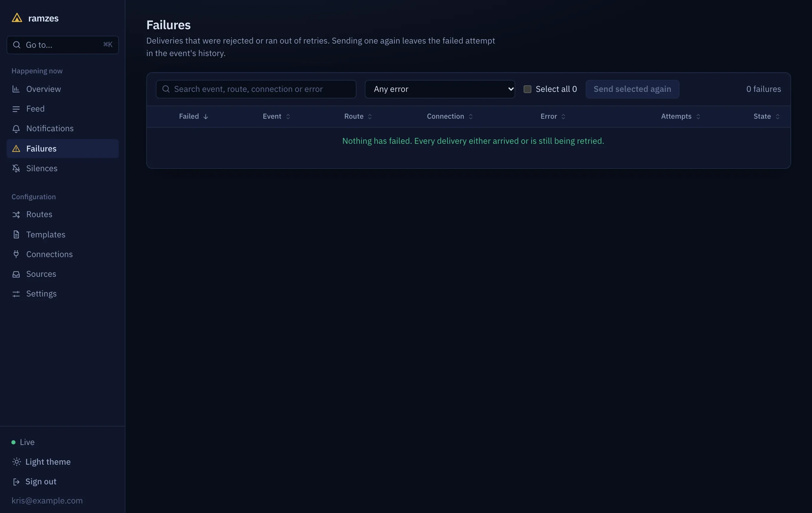Image resolution: width=812 pixels, height=513 pixels.
Task: Sort by the Connection column header
Action: [450, 116]
